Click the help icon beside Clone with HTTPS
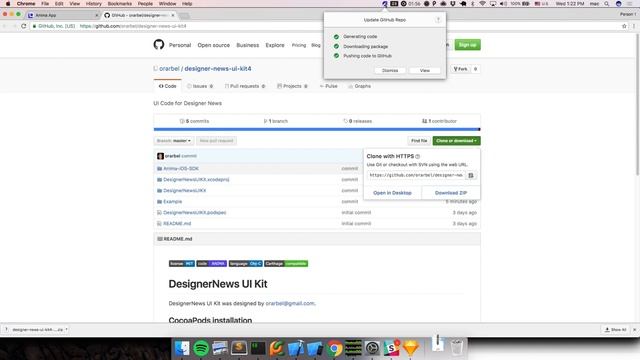Image resolution: width=640 pixels, height=360 pixels. (x=418, y=156)
